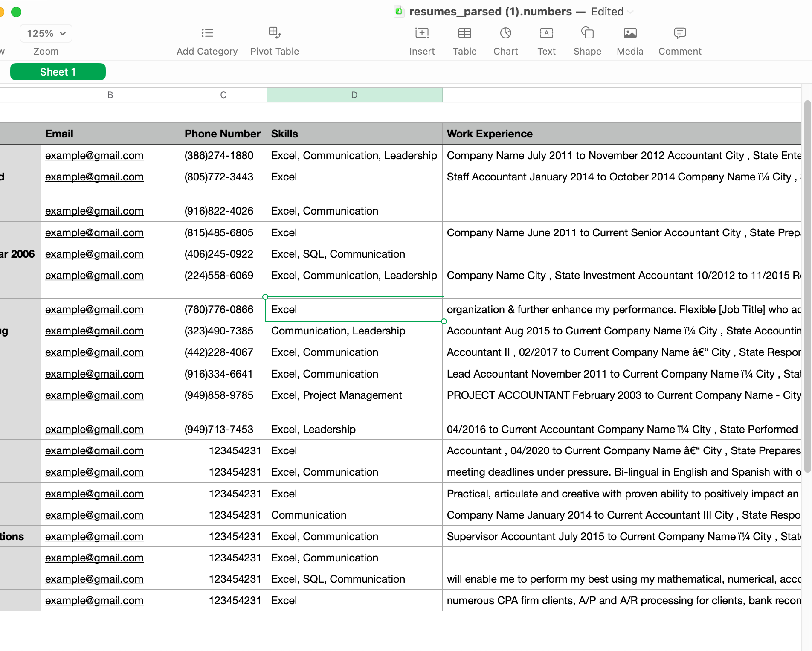Click the green maximize window button
Viewport: 812px width, 651px height.
pyautogui.click(x=16, y=12)
